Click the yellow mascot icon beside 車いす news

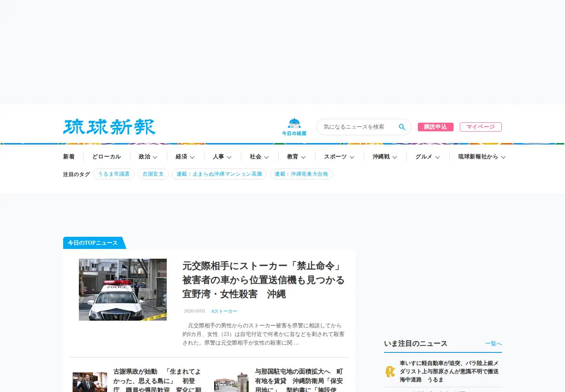390,371
